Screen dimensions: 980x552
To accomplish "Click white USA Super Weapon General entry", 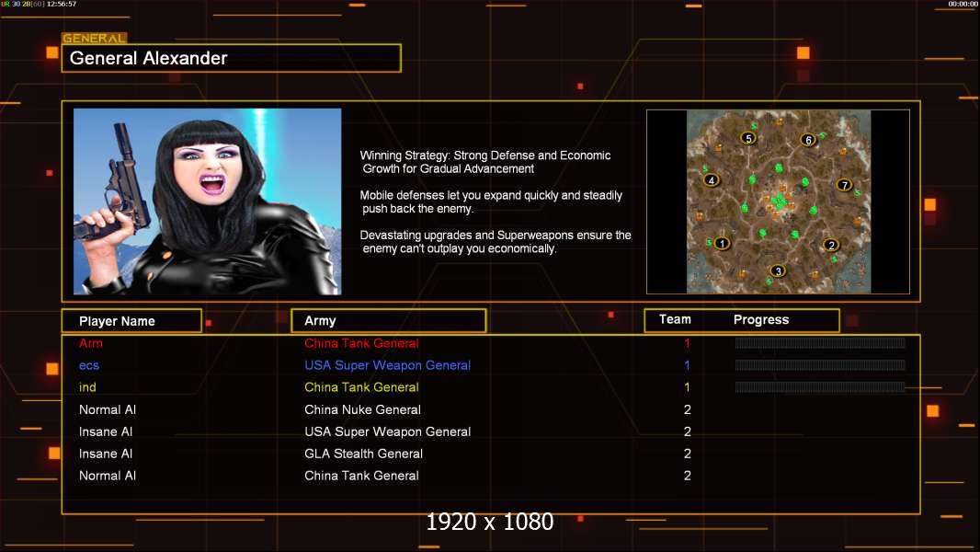I will pyautogui.click(x=388, y=431).
